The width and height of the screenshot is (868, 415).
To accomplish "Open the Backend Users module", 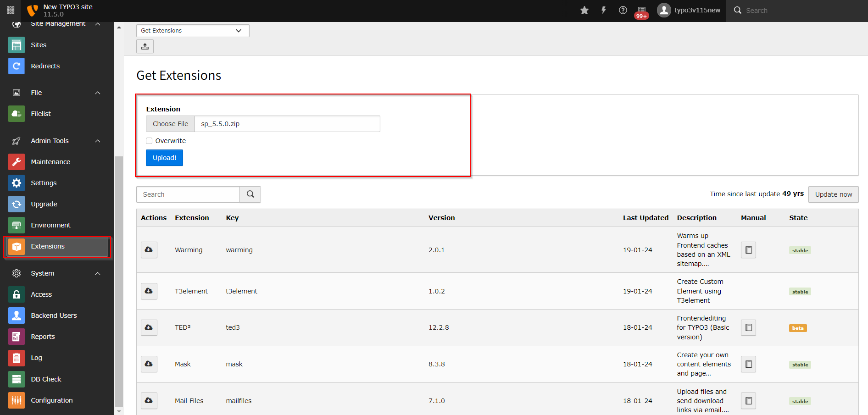I will 54,315.
